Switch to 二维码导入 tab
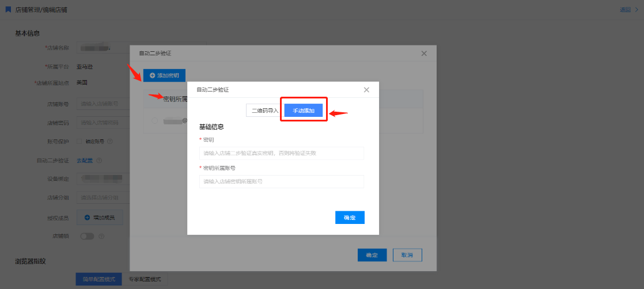The width and height of the screenshot is (644, 289). coord(264,111)
